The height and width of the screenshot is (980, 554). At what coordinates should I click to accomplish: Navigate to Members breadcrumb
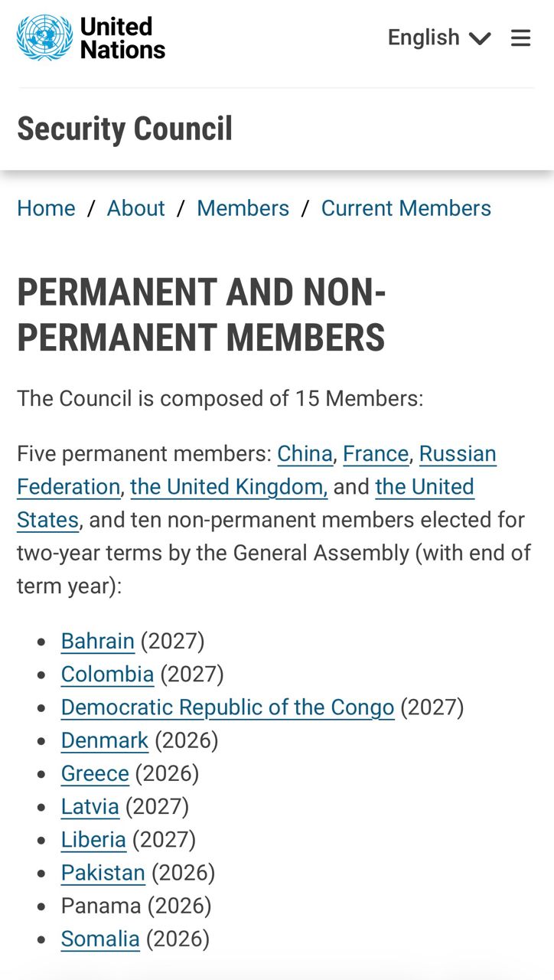click(243, 208)
